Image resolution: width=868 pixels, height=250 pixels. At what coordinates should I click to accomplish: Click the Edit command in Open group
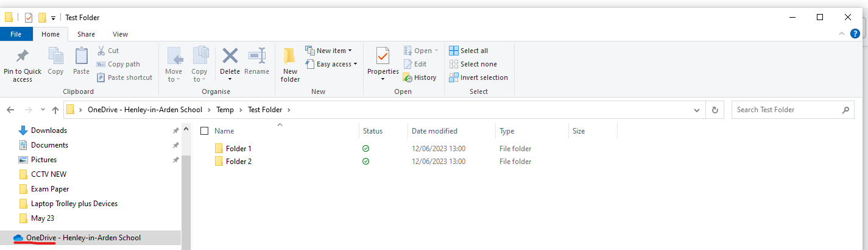(415, 64)
